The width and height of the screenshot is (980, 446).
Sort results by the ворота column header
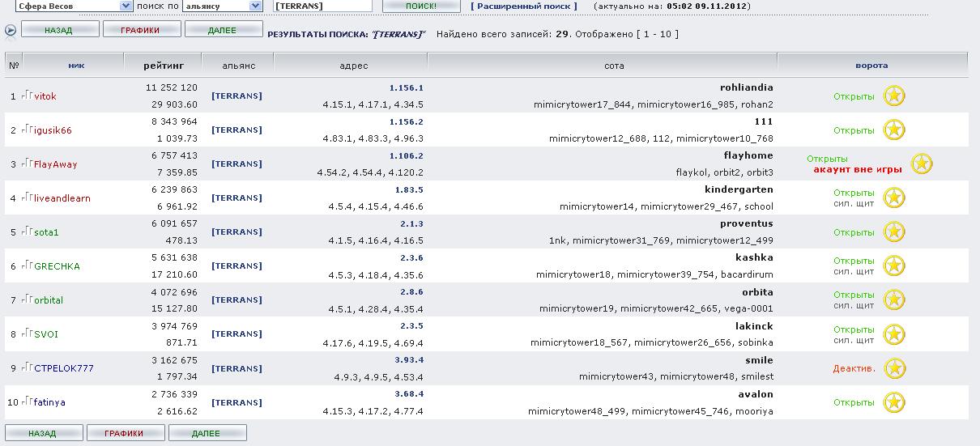[871, 66]
